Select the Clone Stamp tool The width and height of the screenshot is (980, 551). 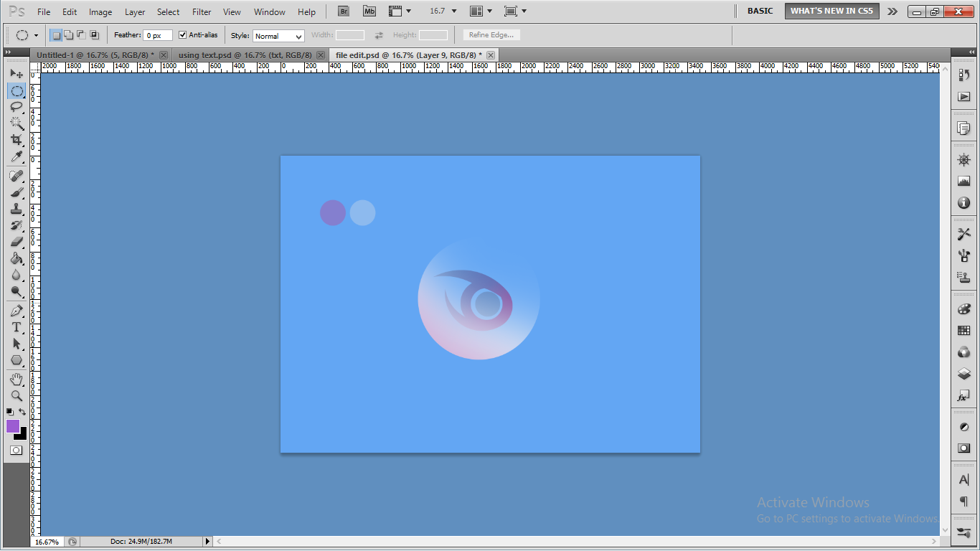(x=16, y=209)
